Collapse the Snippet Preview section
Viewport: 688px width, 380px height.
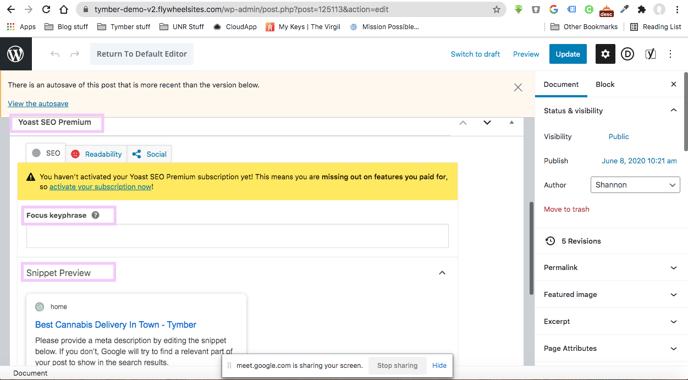point(442,273)
